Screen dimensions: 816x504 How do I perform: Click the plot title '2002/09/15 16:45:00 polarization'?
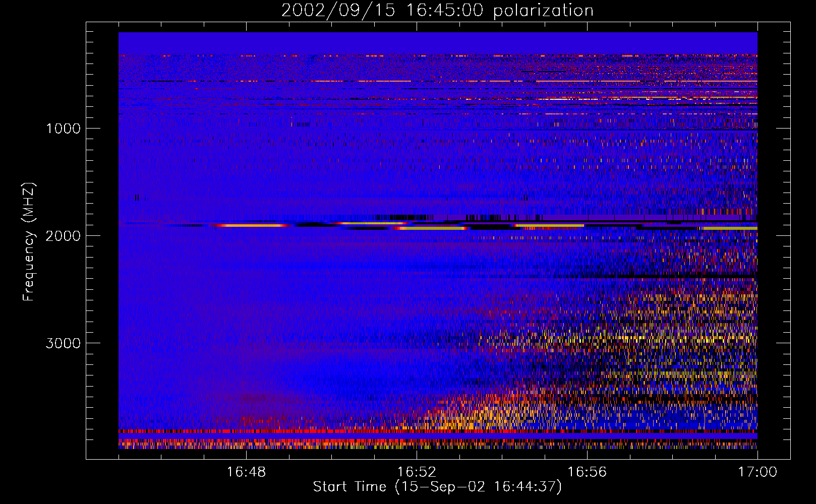click(437, 11)
